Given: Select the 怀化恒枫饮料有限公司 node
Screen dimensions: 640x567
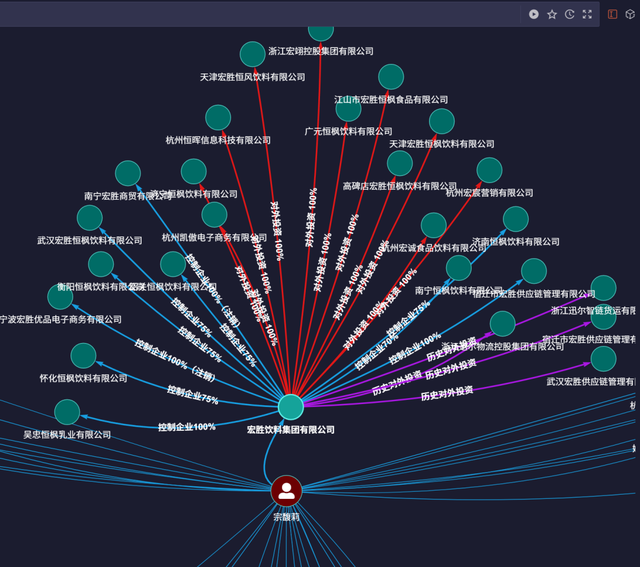Looking at the screenshot, I should click(83, 356).
